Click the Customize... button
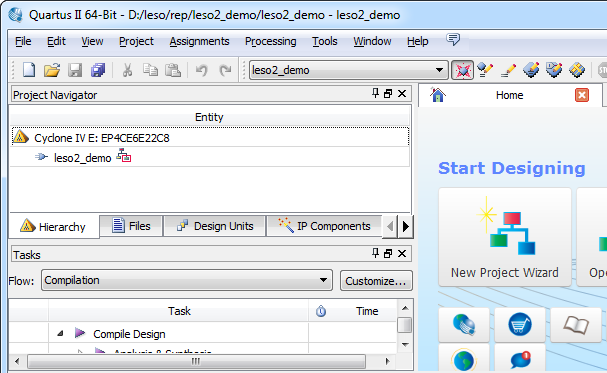This screenshot has height=373, width=607. click(x=376, y=281)
